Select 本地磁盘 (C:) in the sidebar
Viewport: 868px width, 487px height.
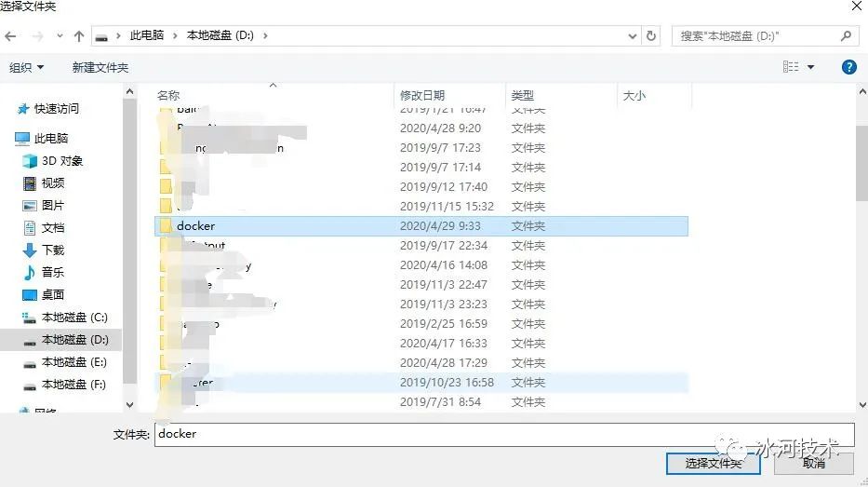pos(74,317)
